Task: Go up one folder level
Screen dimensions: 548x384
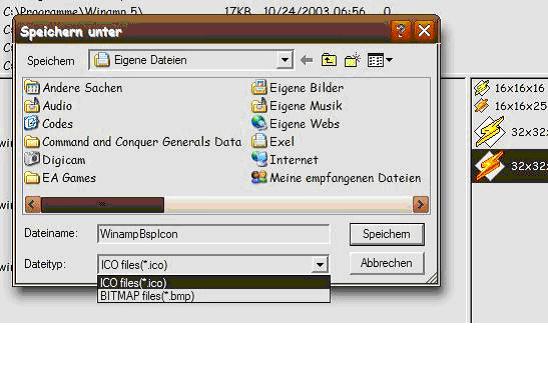Action: 329,60
